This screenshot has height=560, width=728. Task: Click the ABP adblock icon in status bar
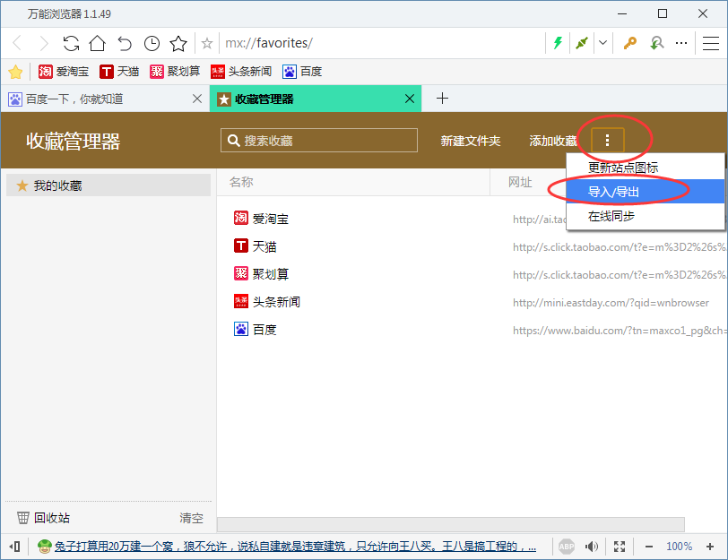567,546
